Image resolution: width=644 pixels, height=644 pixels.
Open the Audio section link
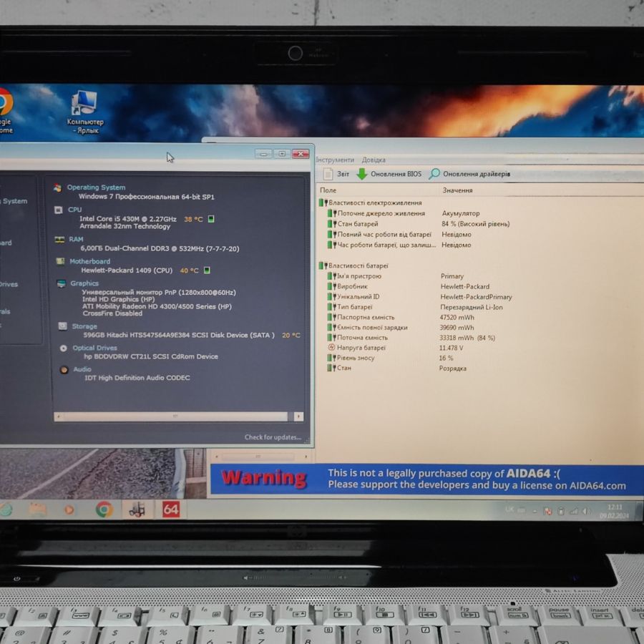point(82,369)
